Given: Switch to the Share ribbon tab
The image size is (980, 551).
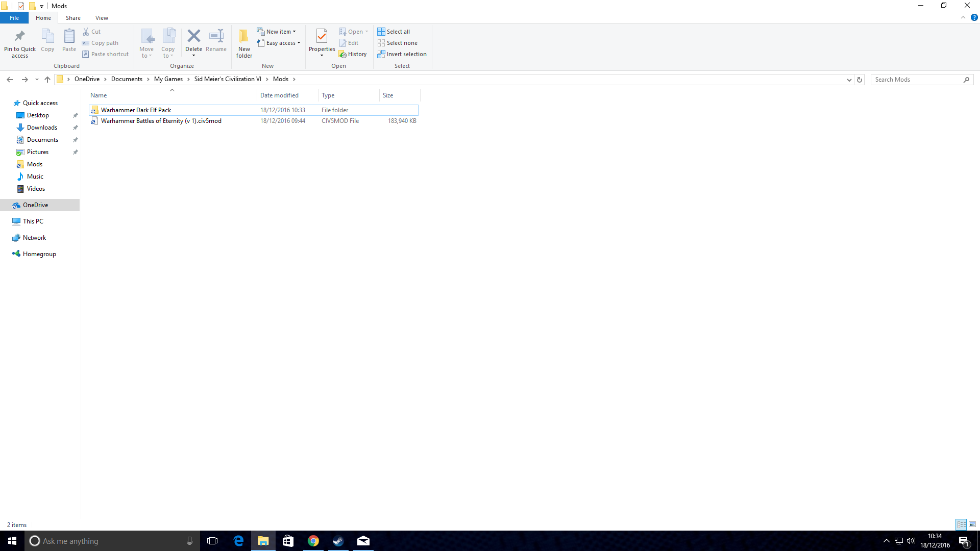Looking at the screenshot, I should (x=73, y=18).
